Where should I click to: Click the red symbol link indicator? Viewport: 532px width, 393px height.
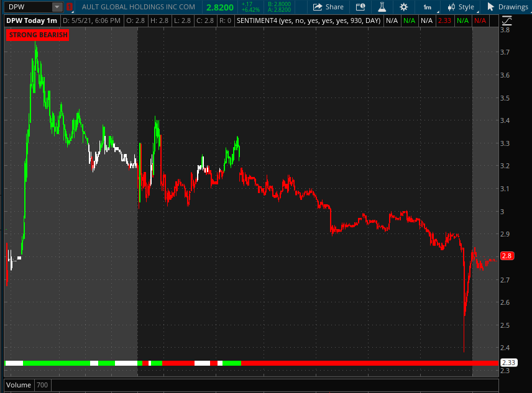[69, 7]
